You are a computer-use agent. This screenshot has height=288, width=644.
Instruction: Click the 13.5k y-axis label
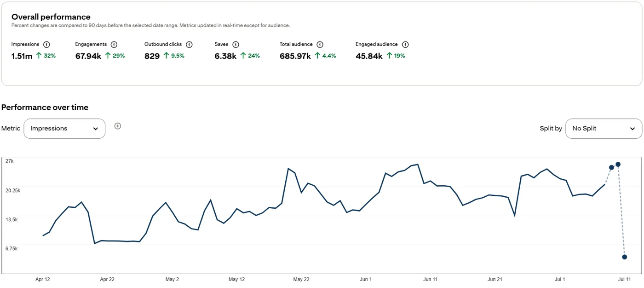point(11,219)
